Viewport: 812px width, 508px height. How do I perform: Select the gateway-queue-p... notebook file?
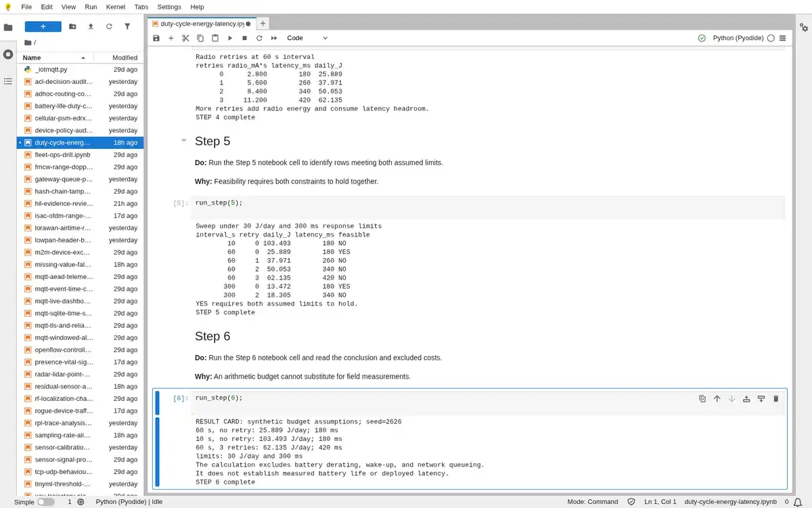tap(79, 179)
